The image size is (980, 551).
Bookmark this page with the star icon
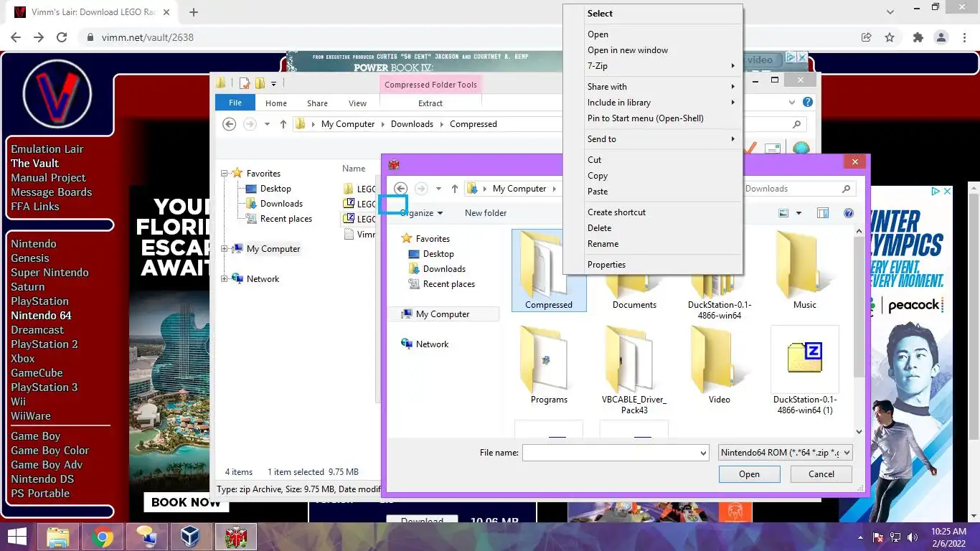[890, 37]
